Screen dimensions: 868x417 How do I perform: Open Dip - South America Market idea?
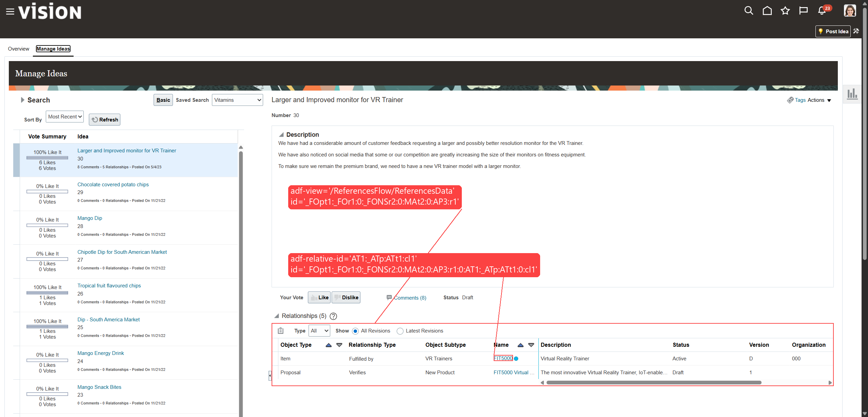(108, 320)
